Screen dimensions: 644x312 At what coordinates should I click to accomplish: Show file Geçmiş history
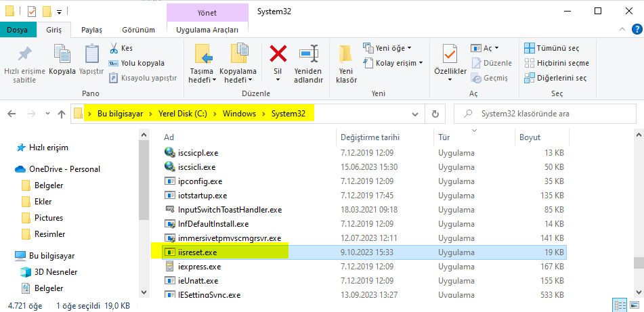click(x=490, y=78)
